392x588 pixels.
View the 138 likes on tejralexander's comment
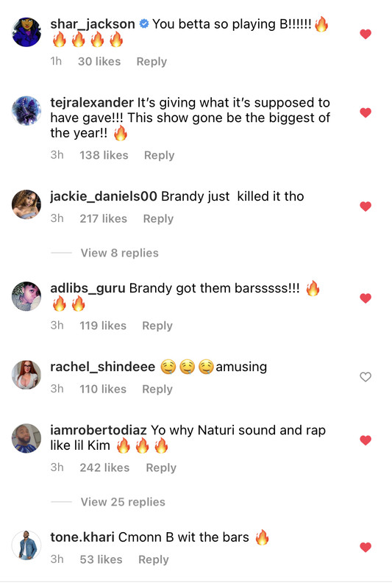point(104,155)
